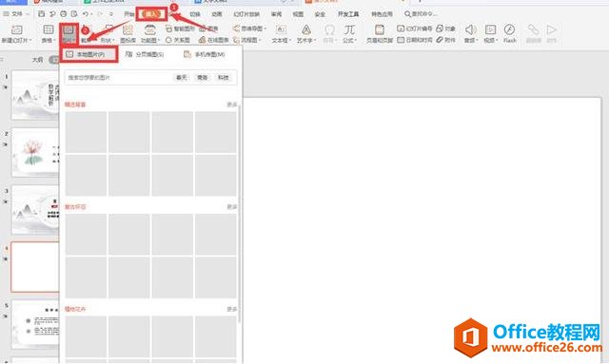Open the 图标库 icon library

point(128,34)
